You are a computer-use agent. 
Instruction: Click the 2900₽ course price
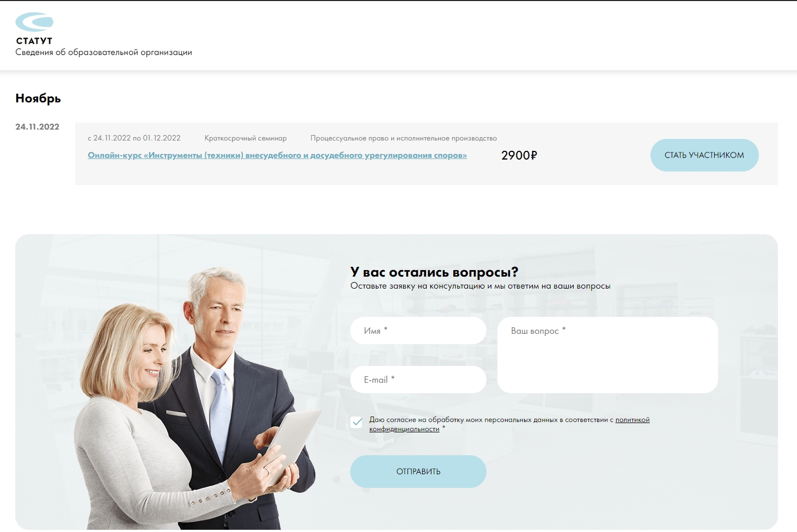519,155
